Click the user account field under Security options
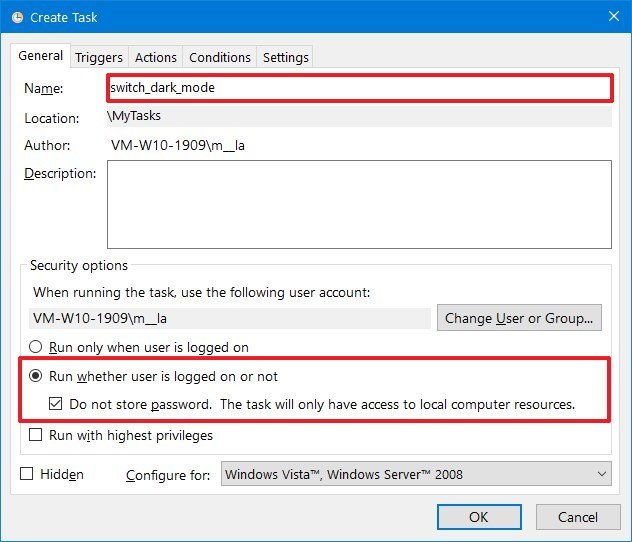Image resolution: width=632 pixels, height=542 pixels. (230, 318)
